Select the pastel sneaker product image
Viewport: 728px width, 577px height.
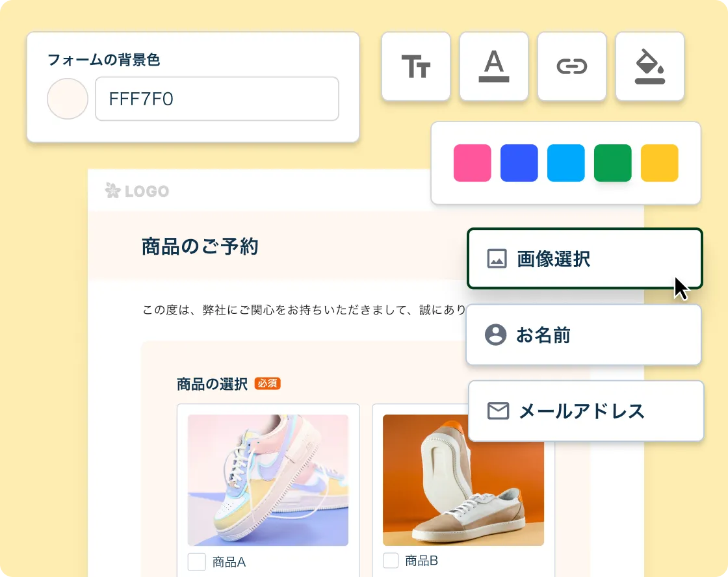268,480
